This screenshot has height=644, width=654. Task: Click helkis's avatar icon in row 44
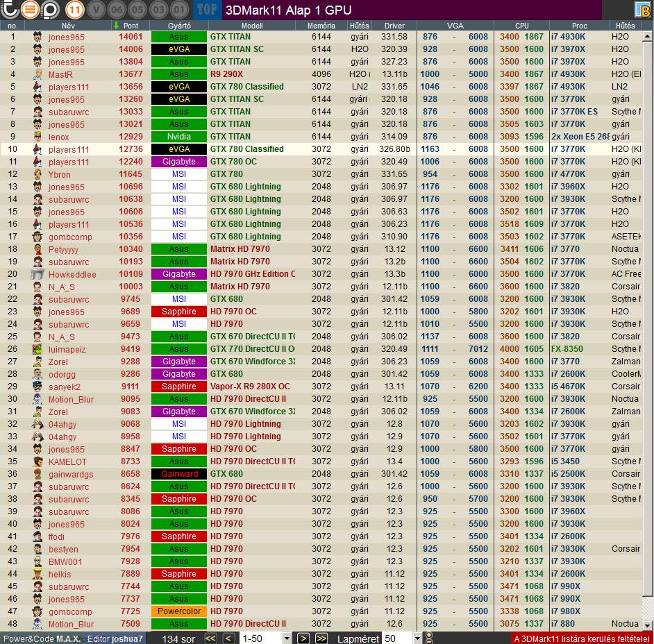38,574
